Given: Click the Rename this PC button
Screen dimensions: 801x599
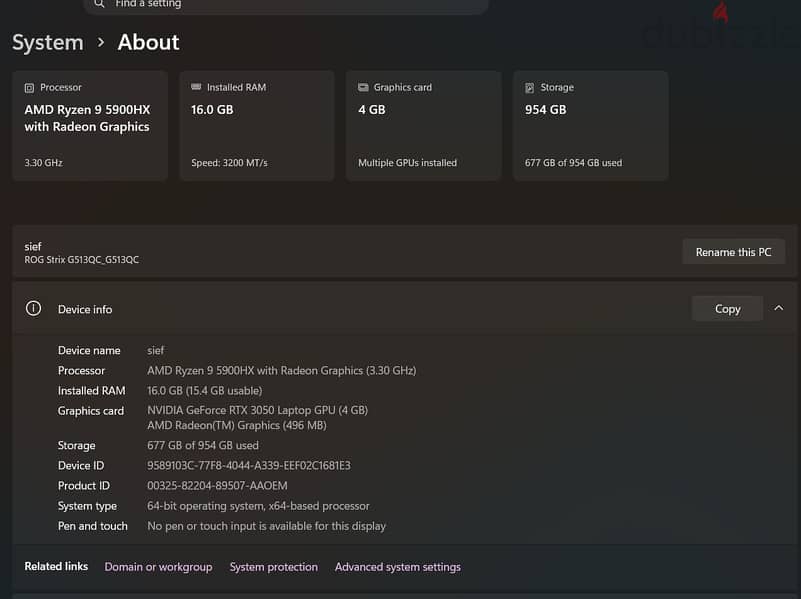Looking at the screenshot, I should 733,252.
